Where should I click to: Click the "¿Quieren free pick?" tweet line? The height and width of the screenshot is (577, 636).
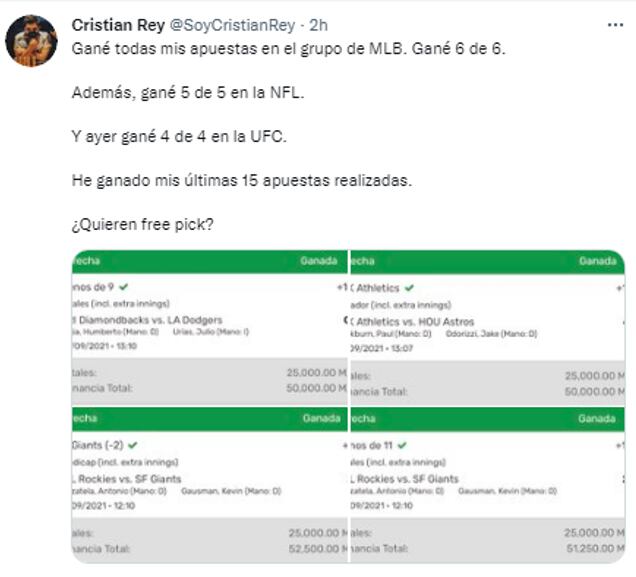coord(142,225)
